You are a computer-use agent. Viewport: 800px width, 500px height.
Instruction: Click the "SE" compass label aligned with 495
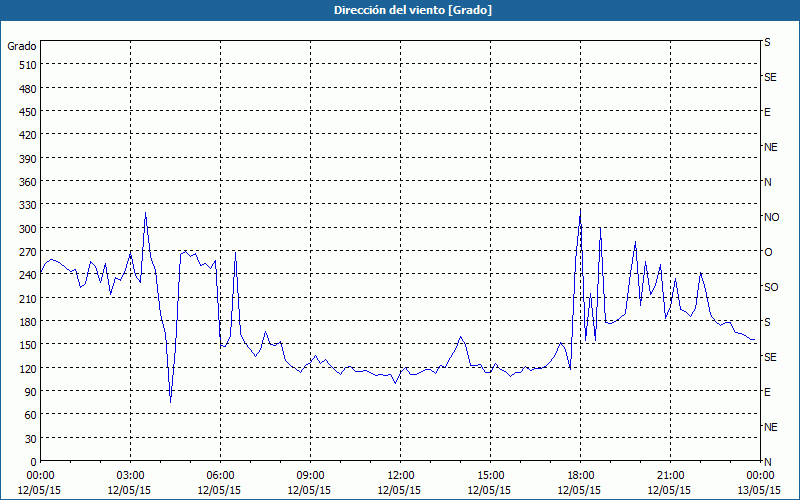[x=770, y=77]
